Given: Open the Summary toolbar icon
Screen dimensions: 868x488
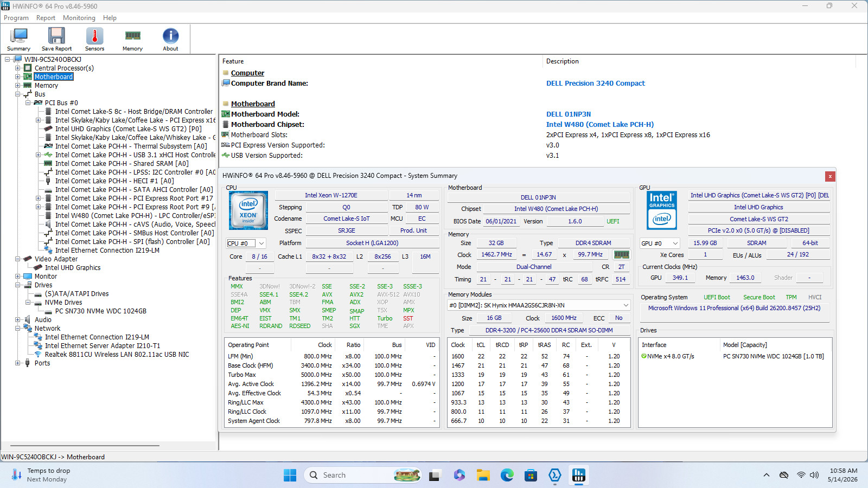Looking at the screenshot, I should 18,39.
